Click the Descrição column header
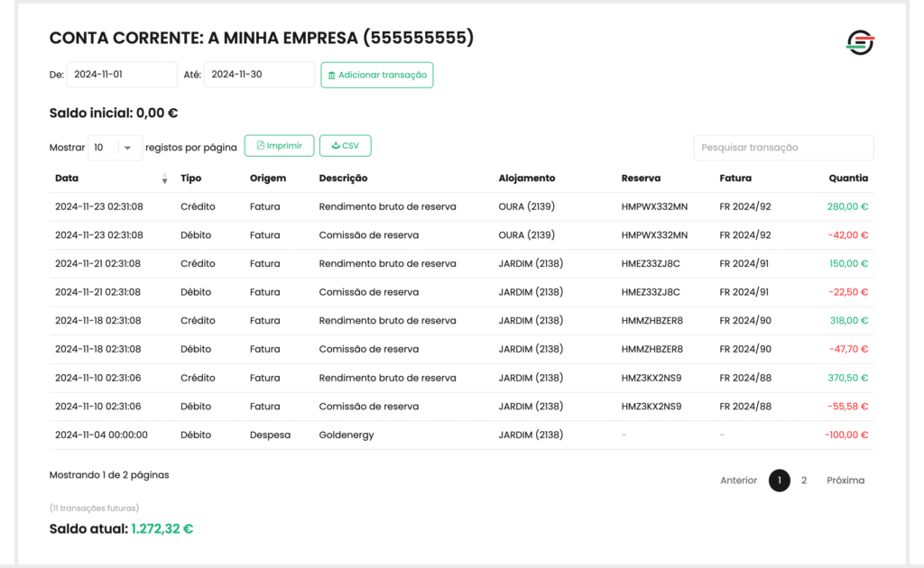Viewport: 924px width, 568px height. point(343,178)
